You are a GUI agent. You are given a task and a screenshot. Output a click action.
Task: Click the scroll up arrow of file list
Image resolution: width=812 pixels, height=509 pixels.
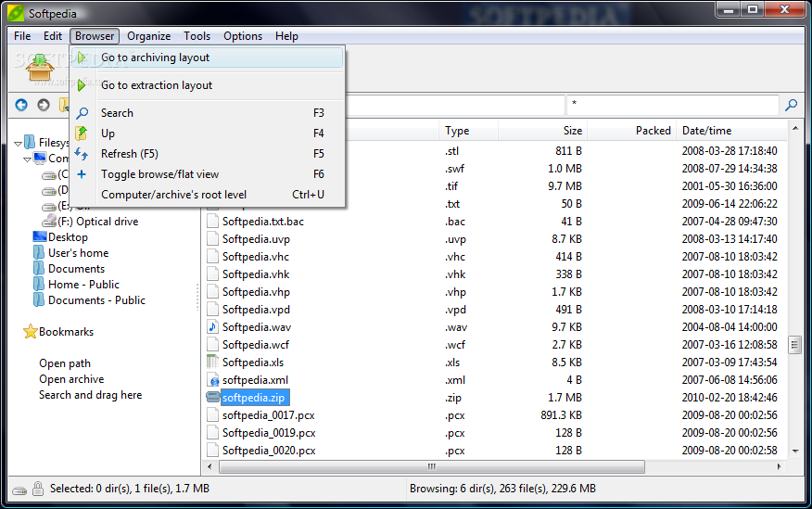tap(795, 128)
